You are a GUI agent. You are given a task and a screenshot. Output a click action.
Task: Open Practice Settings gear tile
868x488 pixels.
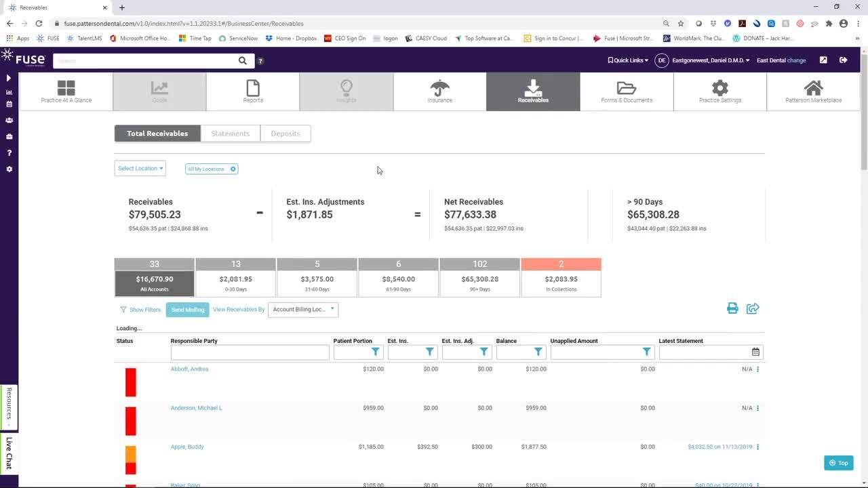[720, 91]
